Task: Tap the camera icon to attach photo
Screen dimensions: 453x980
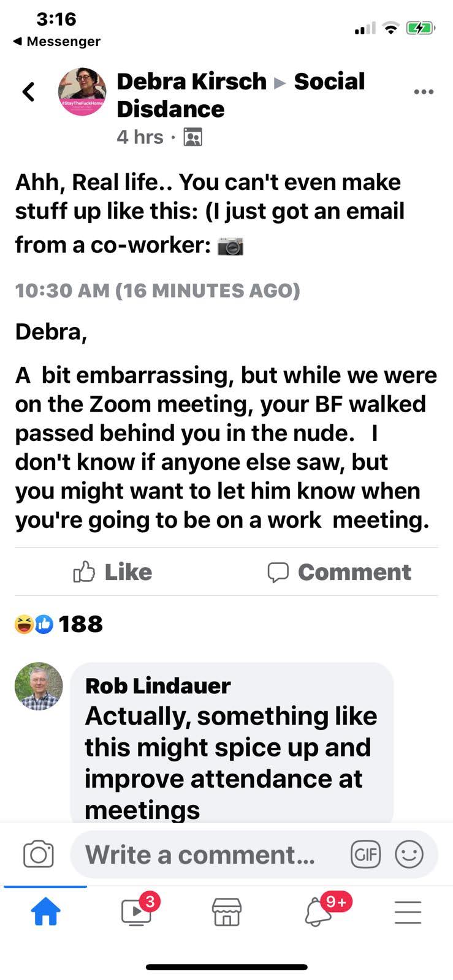Action: point(38,854)
